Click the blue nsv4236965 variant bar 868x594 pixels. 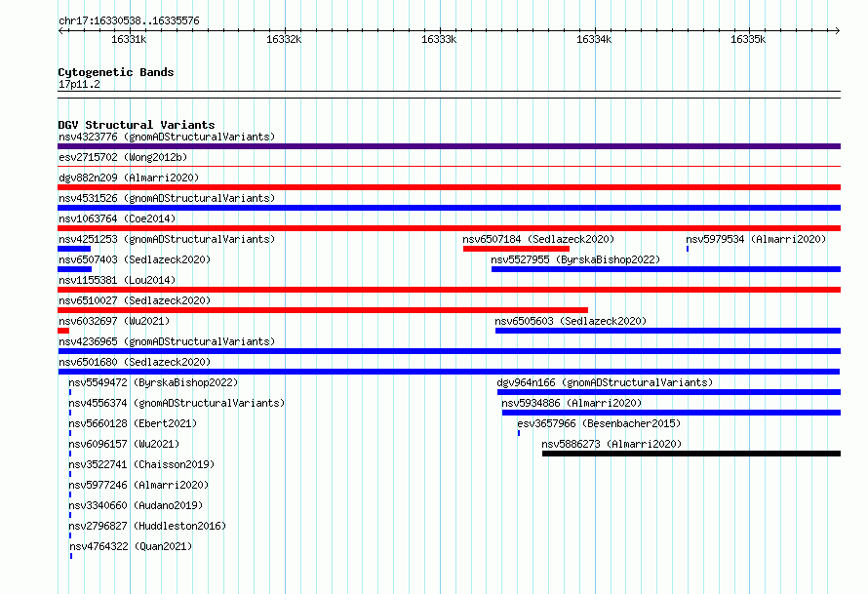(449, 351)
